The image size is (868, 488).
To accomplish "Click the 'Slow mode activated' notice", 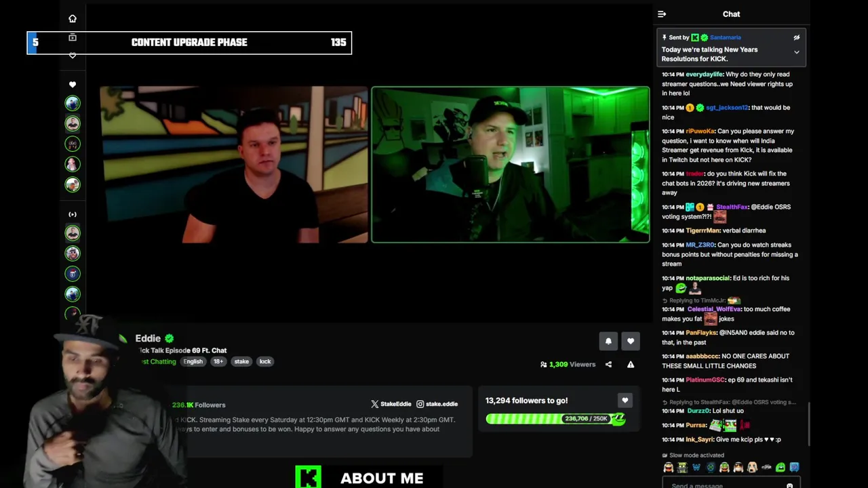I will tap(694, 455).
